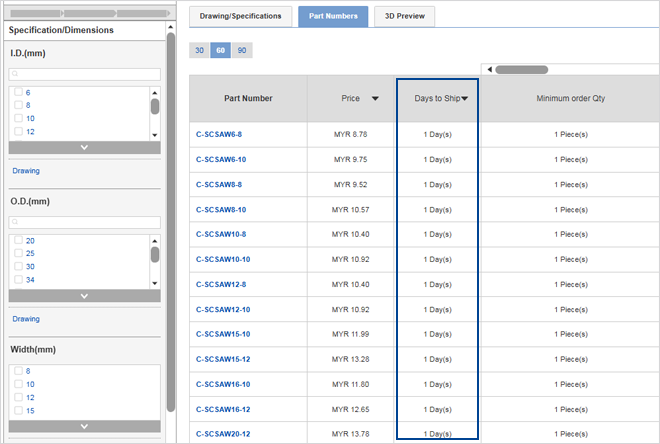Switch to the Drawing/Specifications tab

click(241, 17)
